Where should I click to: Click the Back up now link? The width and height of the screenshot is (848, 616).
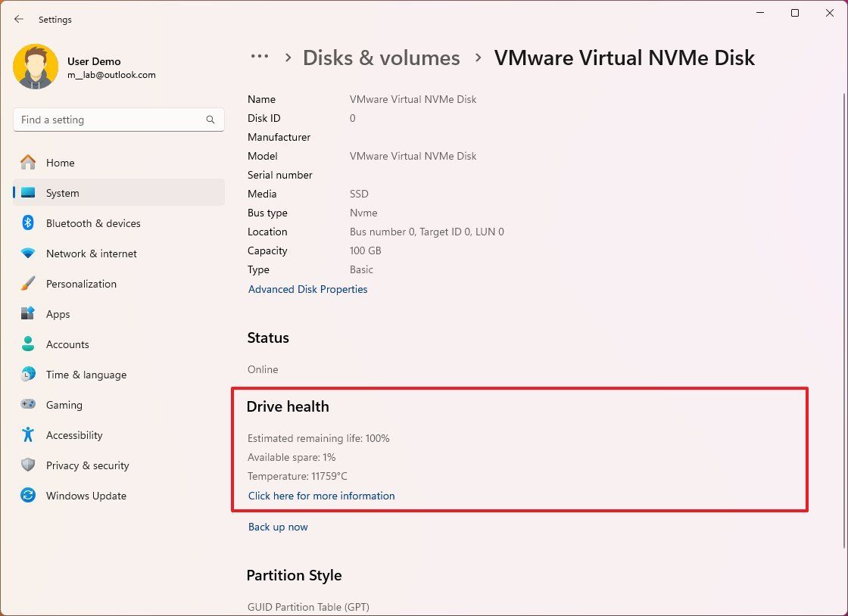click(278, 527)
